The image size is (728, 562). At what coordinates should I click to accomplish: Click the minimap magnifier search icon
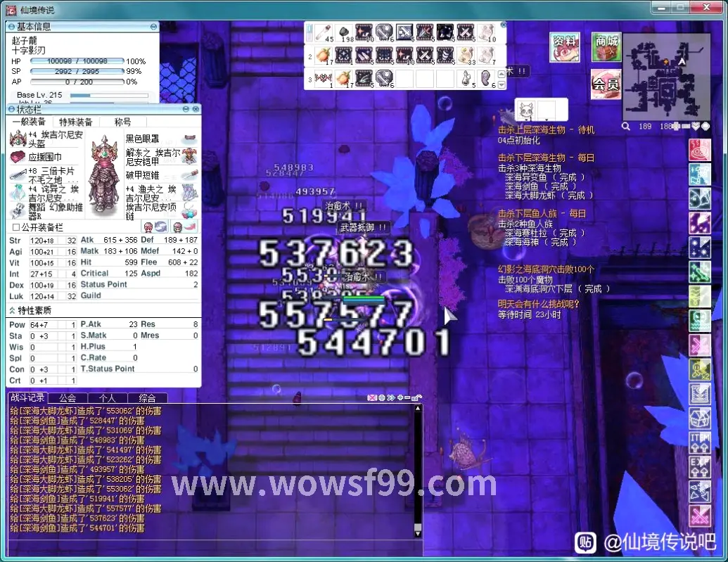point(626,127)
